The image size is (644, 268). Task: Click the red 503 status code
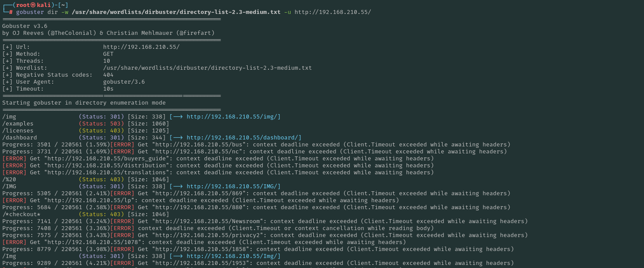pyautogui.click(x=115, y=124)
